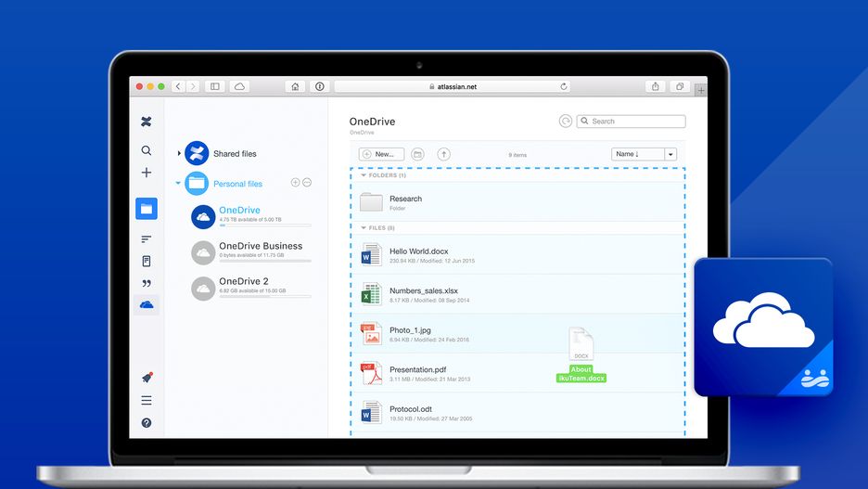The width and height of the screenshot is (868, 489).
Task: Go forward with Safari forward arrow
Action: pos(193,86)
